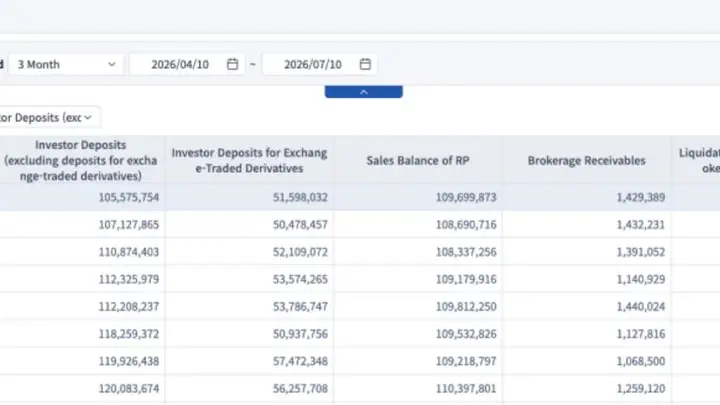The image size is (720, 405).
Task: Click the cell showing 1,068,500
Action: pyautogui.click(x=641, y=361)
